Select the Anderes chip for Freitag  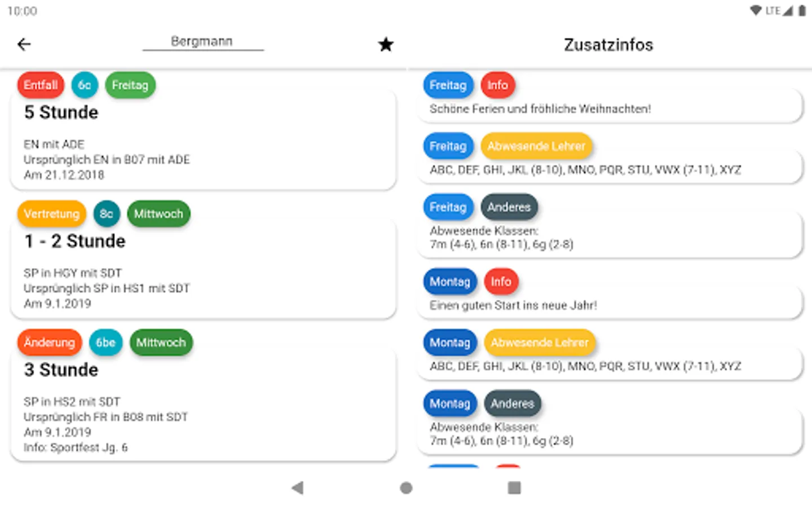pos(509,207)
